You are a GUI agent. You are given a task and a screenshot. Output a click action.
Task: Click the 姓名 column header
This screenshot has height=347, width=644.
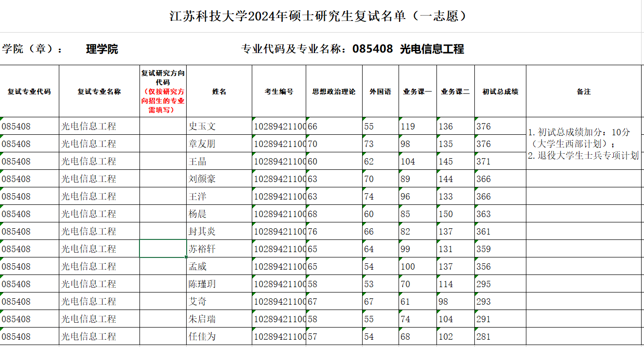coord(219,91)
